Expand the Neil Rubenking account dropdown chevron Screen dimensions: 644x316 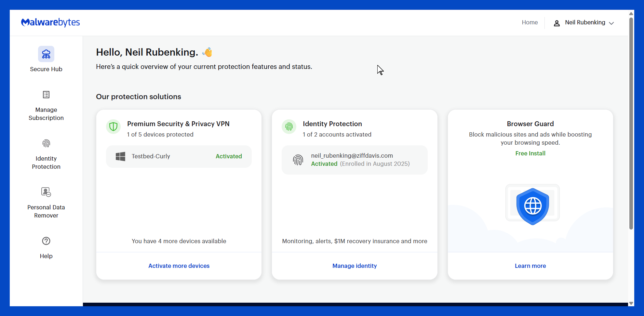611,23
